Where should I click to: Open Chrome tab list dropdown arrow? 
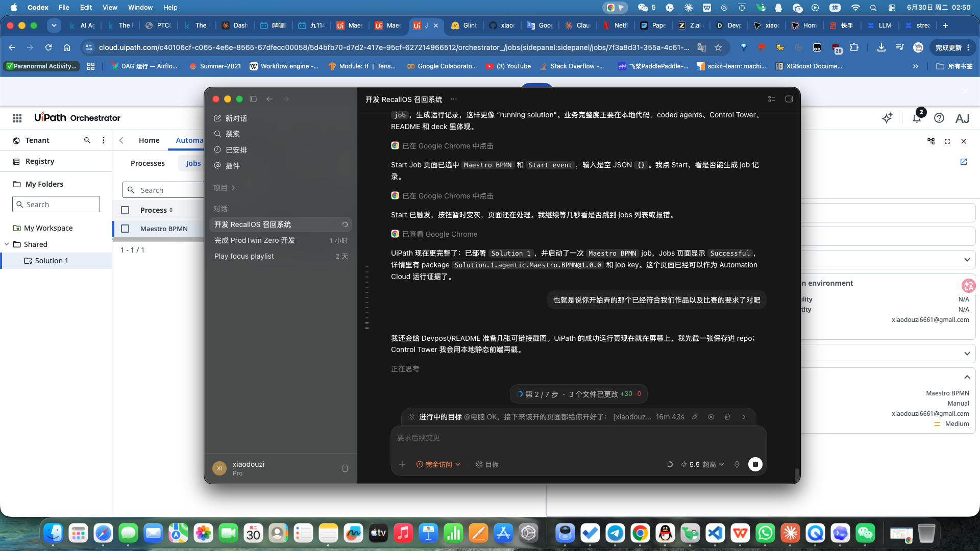(54, 25)
